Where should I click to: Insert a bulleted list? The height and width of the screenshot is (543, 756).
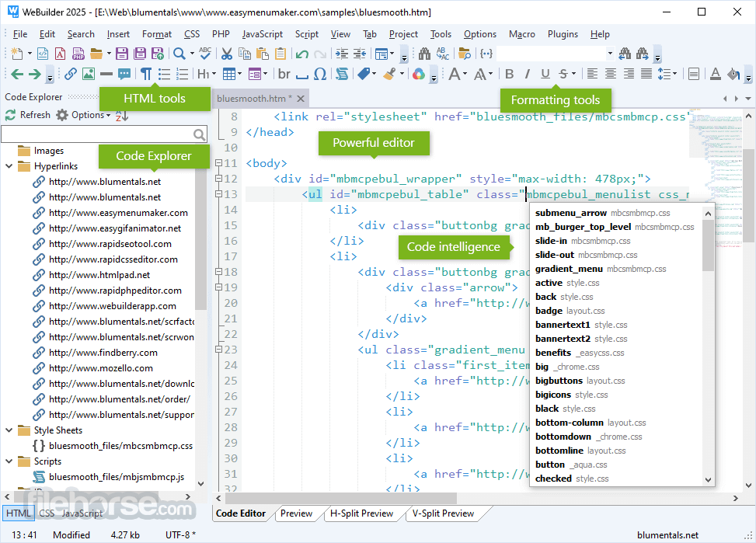(164, 75)
